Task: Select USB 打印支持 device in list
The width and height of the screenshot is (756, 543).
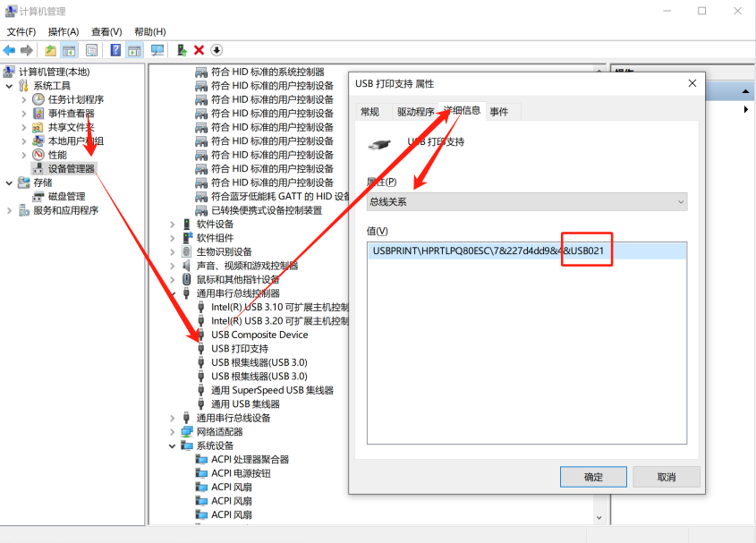Action: (x=239, y=348)
